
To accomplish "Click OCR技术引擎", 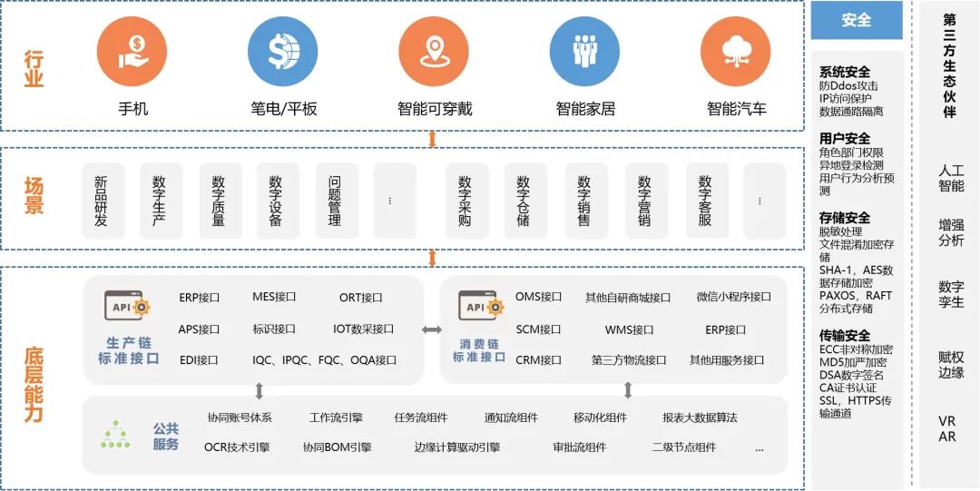I will click(237, 447).
